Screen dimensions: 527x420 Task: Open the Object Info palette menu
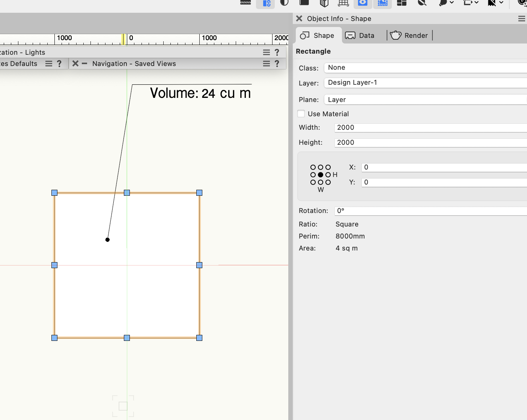(521, 19)
